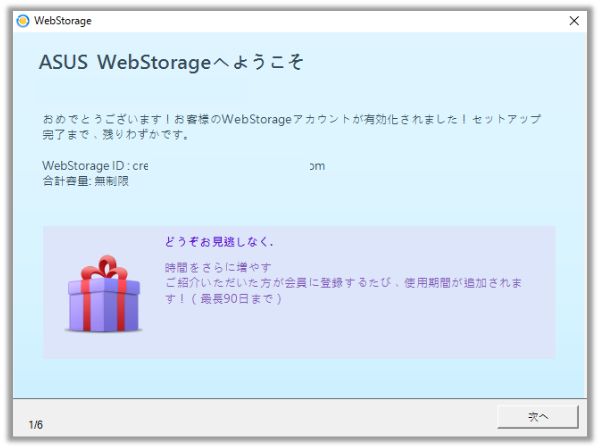600x448 pixels.
Task: Click the おめでとうございます activation message
Action: pyautogui.click(x=292, y=119)
